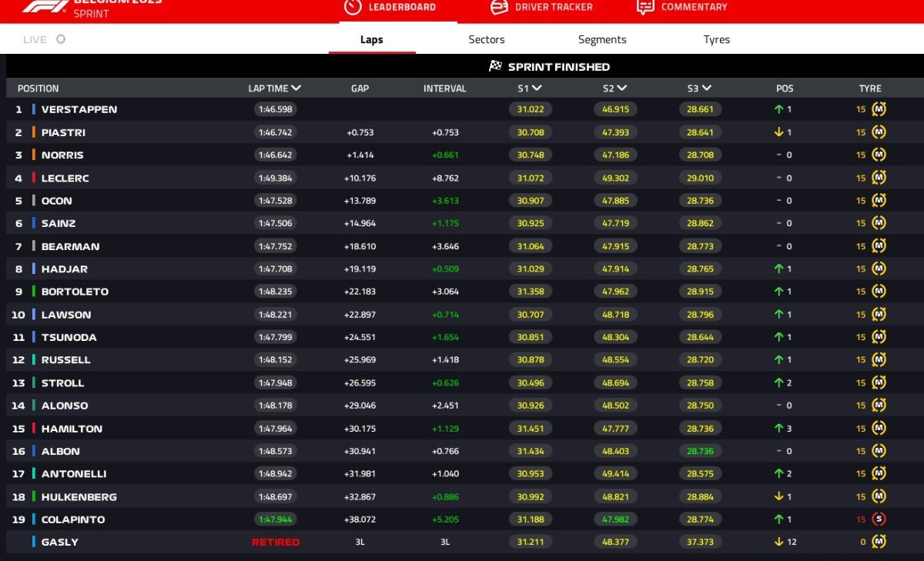
Task: Open the S1 sector dropdown
Action: click(x=537, y=88)
